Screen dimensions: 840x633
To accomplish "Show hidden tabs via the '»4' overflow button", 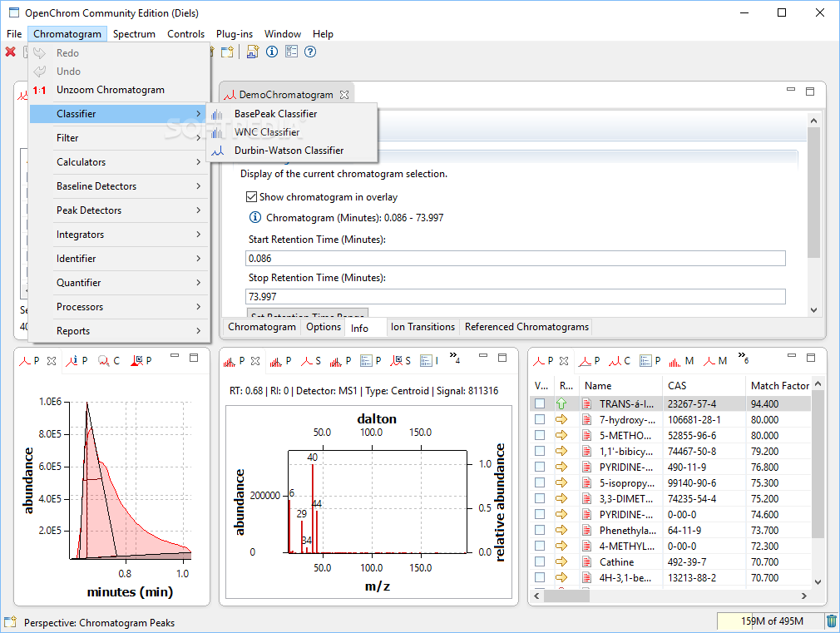I will [x=455, y=358].
